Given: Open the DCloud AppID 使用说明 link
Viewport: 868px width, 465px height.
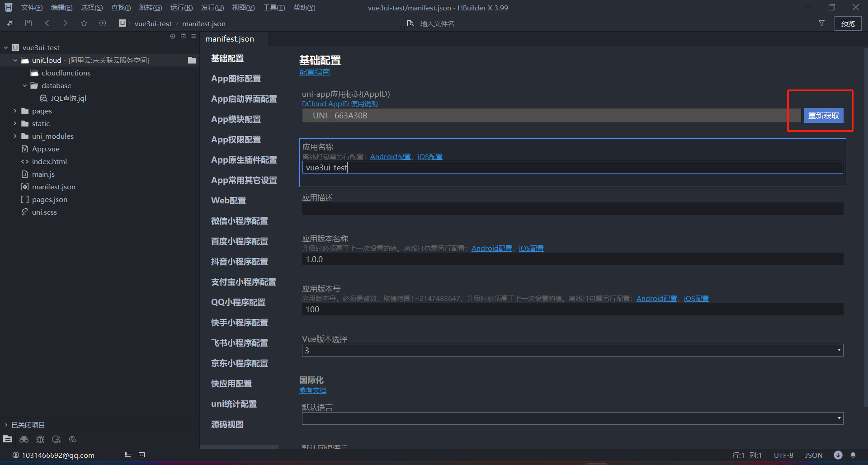Looking at the screenshot, I should tap(340, 104).
